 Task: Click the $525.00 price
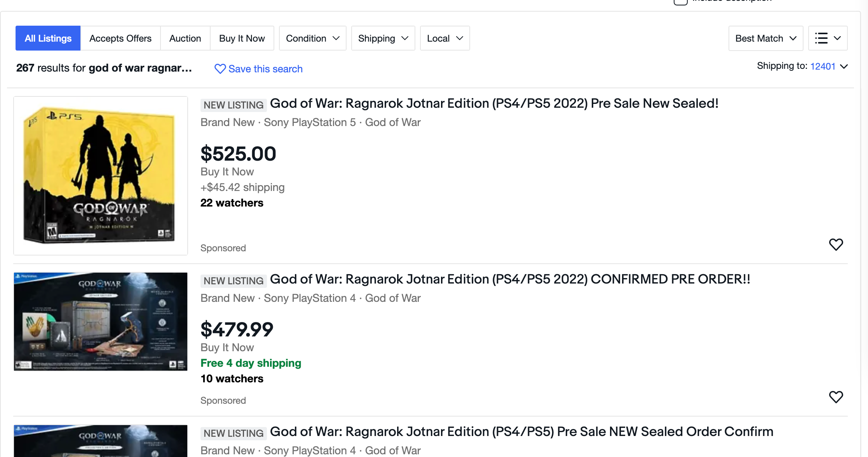click(x=238, y=154)
